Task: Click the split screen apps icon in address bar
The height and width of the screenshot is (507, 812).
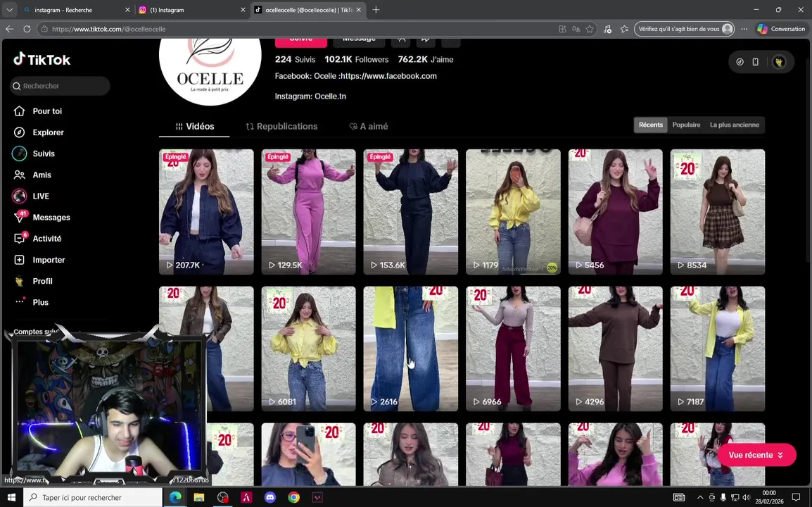Action: click(562, 29)
